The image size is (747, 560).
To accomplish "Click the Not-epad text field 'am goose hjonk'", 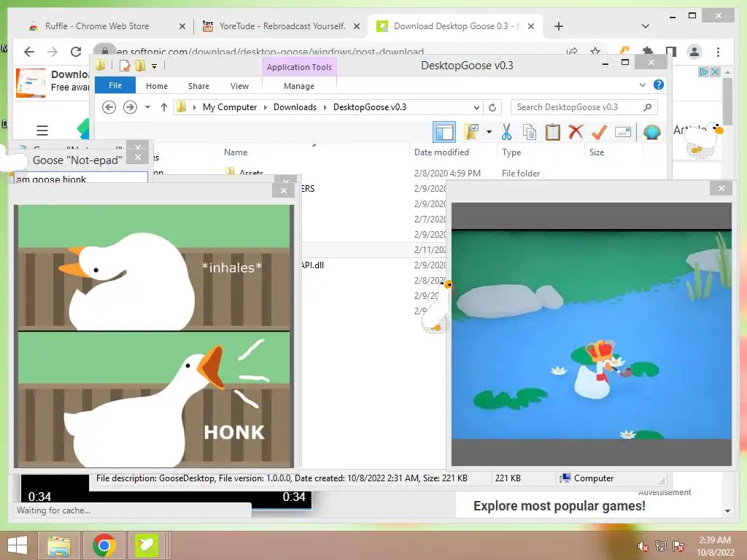I will (x=81, y=178).
